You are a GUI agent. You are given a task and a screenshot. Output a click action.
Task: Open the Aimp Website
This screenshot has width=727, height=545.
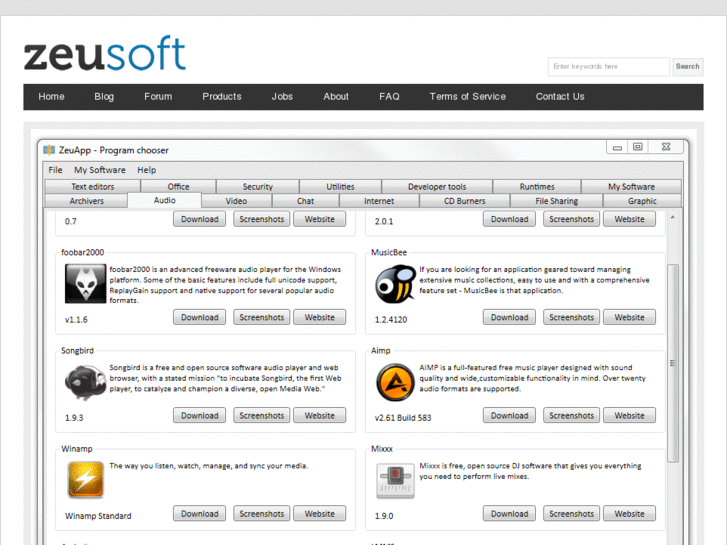(x=629, y=416)
